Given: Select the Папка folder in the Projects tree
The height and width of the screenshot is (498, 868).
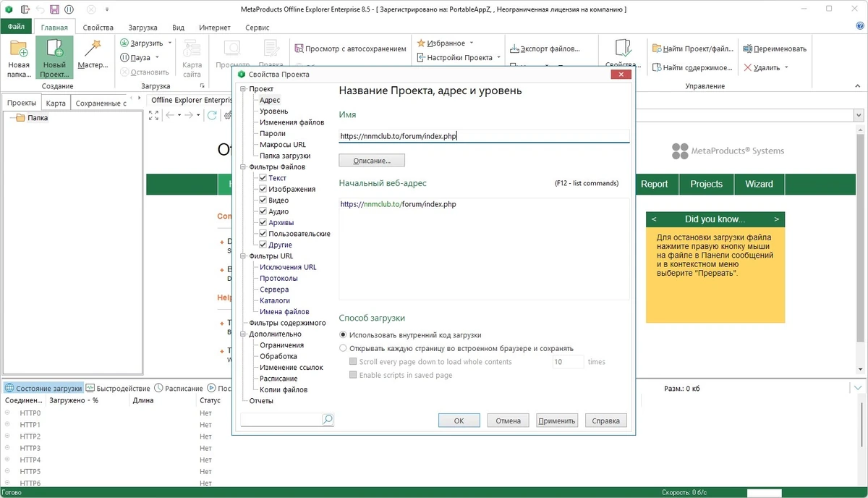Looking at the screenshot, I should pos(32,117).
